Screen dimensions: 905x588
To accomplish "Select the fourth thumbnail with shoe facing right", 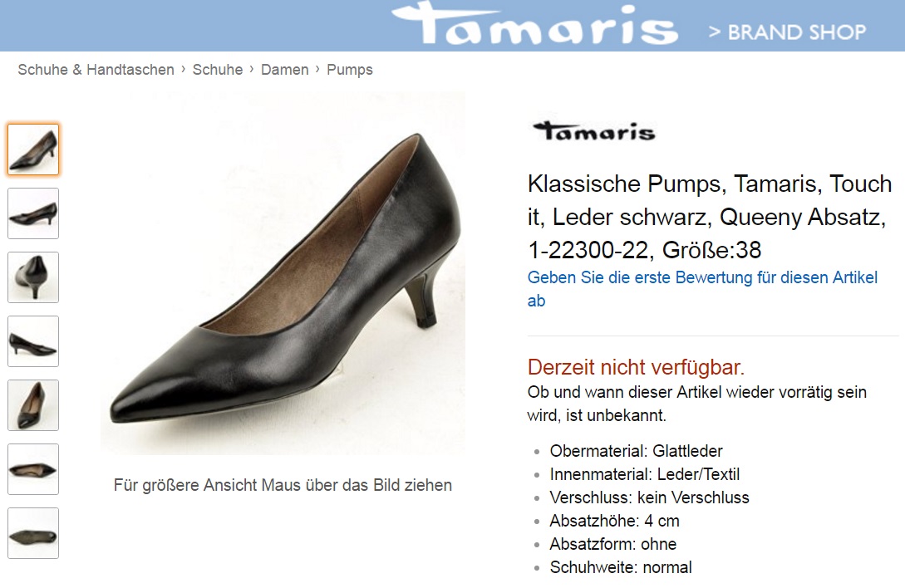I will (33, 341).
